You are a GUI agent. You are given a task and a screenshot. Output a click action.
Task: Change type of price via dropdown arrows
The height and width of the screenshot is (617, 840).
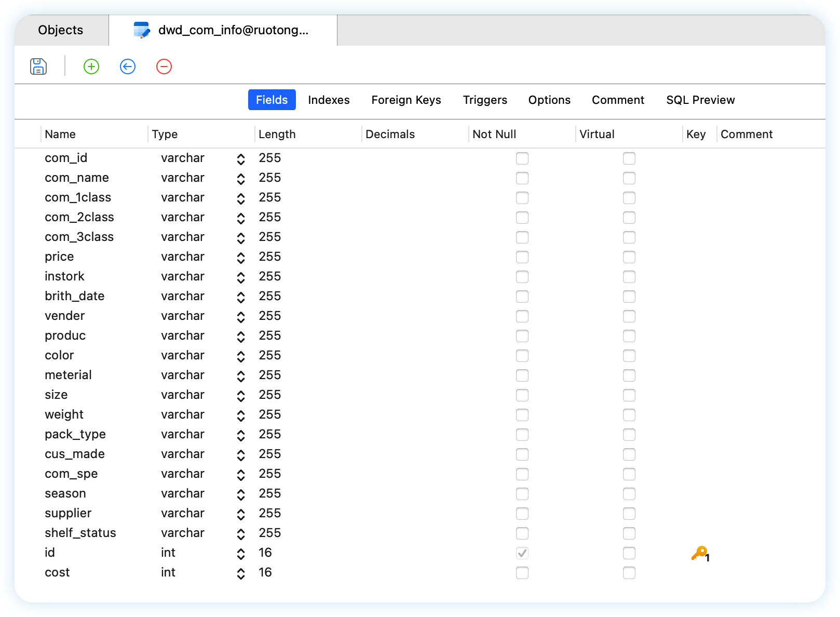click(241, 258)
